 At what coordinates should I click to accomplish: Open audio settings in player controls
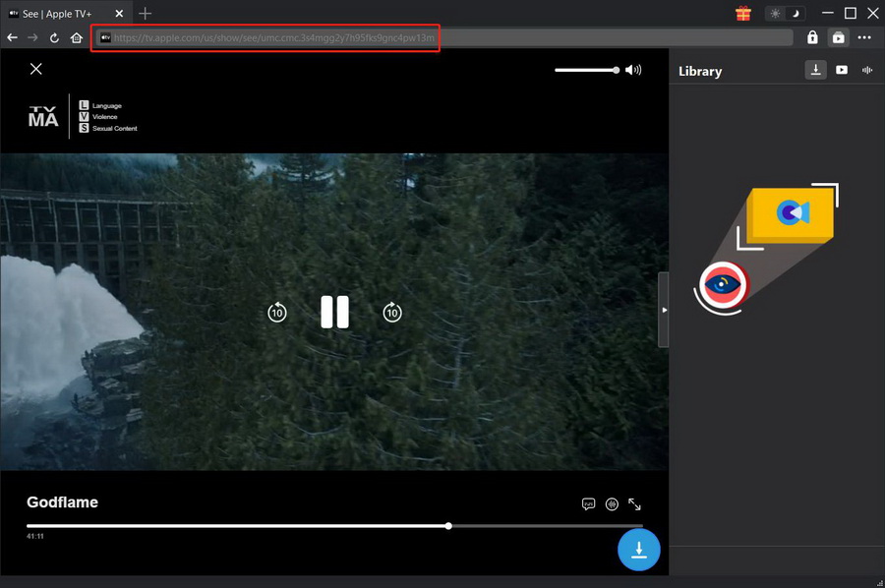[x=612, y=504]
